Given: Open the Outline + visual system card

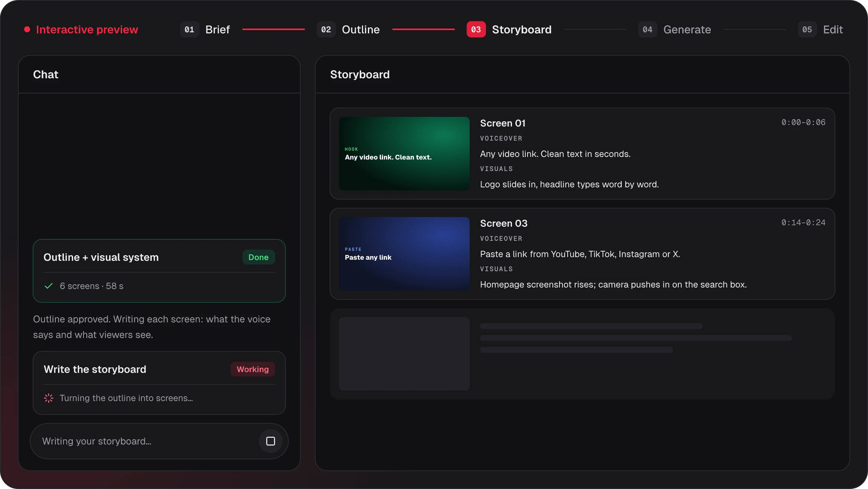Looking at the screenshot, I should tap(159, 271).
